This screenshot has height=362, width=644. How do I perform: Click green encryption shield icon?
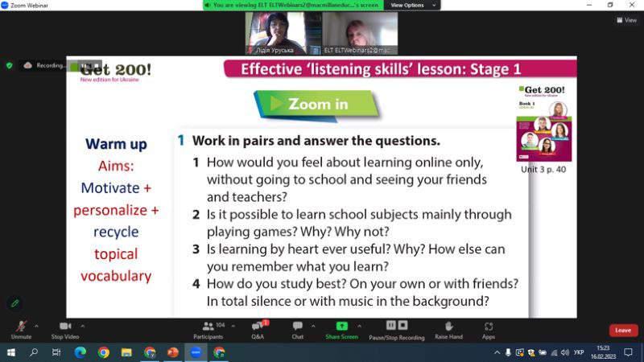[9, 65]
